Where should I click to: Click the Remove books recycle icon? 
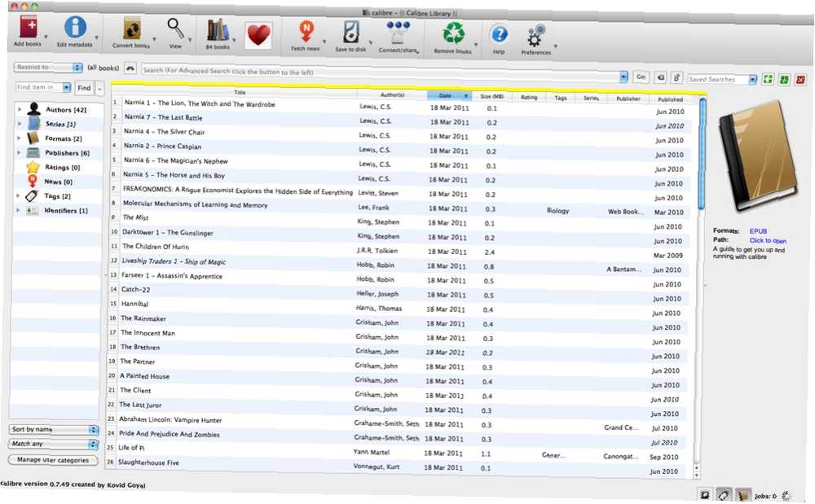coord(453,34)
